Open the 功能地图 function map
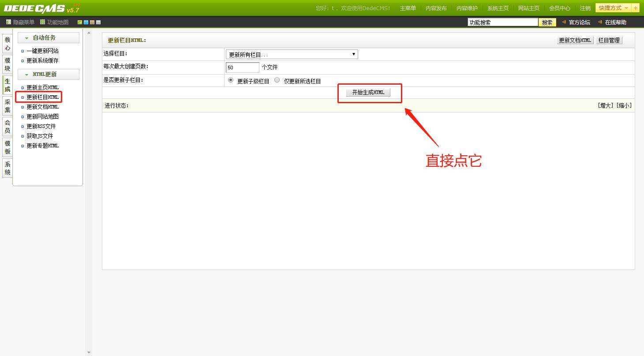Image resolution: width=644 pixels, height=356 pixels. [55, 22]
